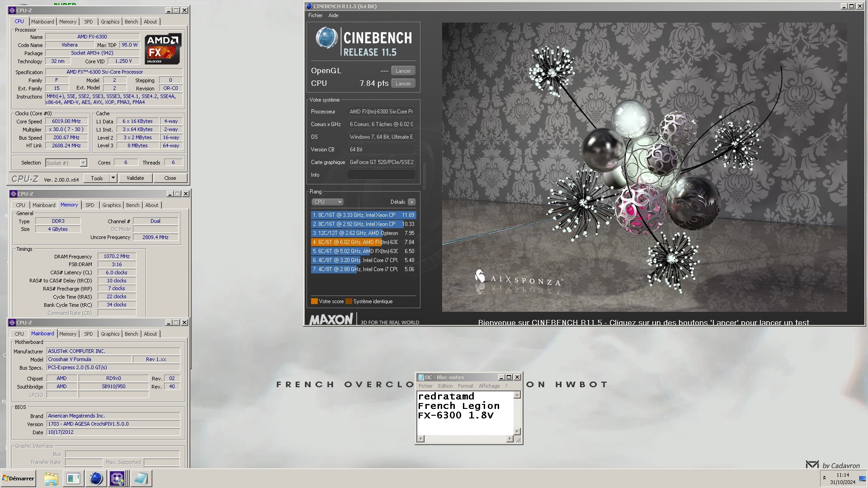
Task: Switch to Cinebench via its taskbar sphere icon
Action: [x=95, y=479]
